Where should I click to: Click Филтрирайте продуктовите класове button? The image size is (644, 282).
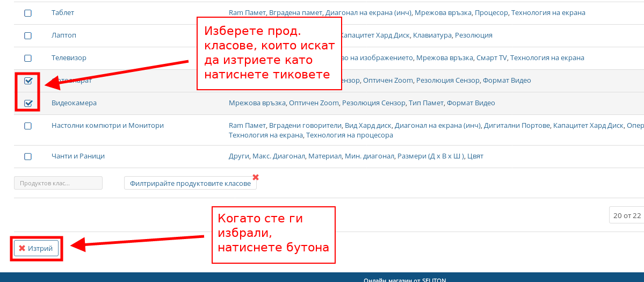click(190, 183)
